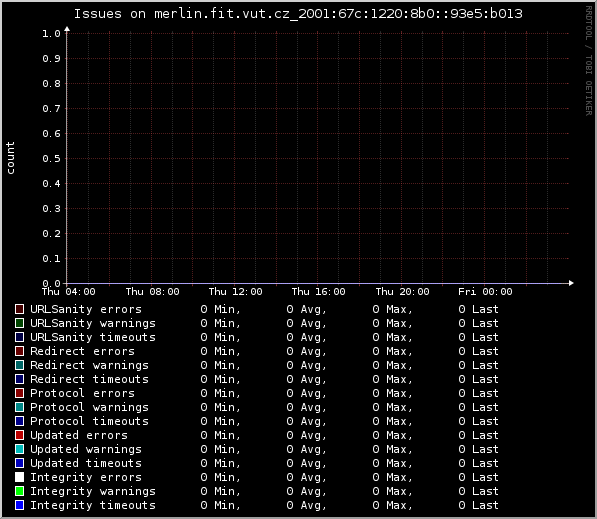This screenshot has width=597, height=519.
Task: Click the URLSanity timeouts legend swatch
Action: coord(19,337)
